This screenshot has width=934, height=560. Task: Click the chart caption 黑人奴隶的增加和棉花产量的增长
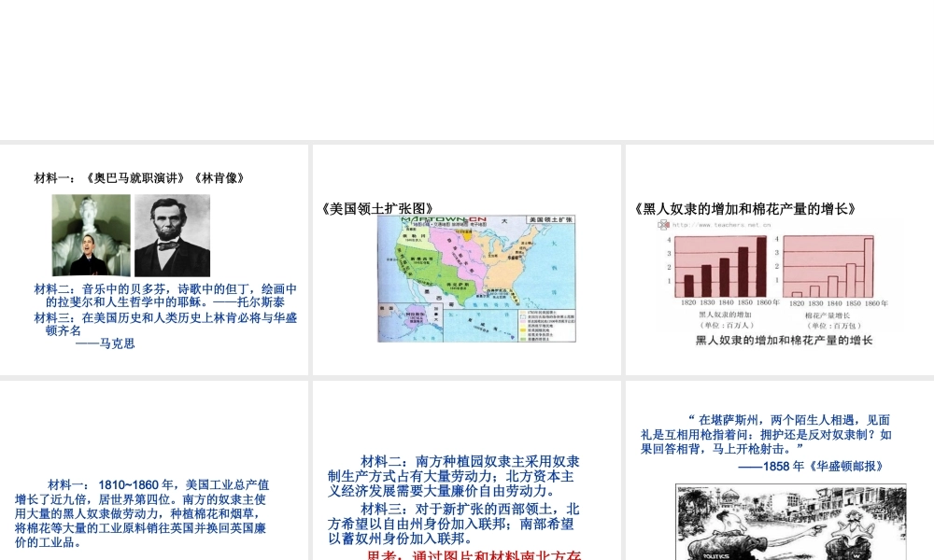(784, 341)
